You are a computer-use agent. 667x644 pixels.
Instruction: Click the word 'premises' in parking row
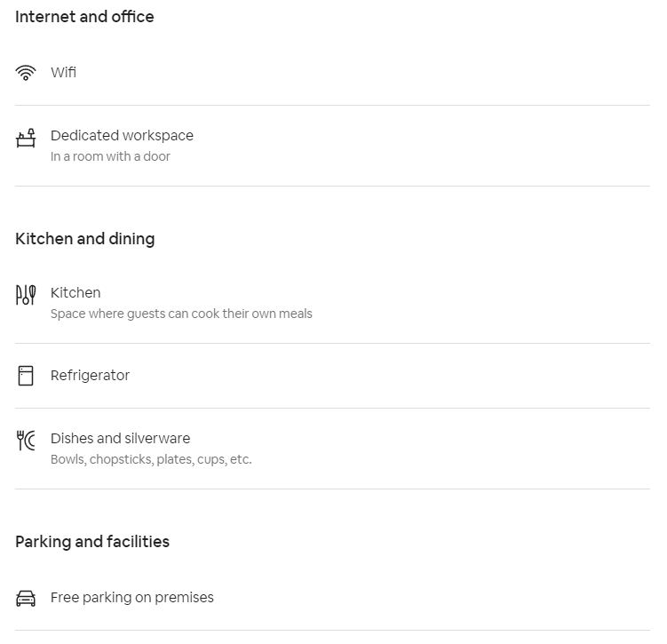pos(183,598)
